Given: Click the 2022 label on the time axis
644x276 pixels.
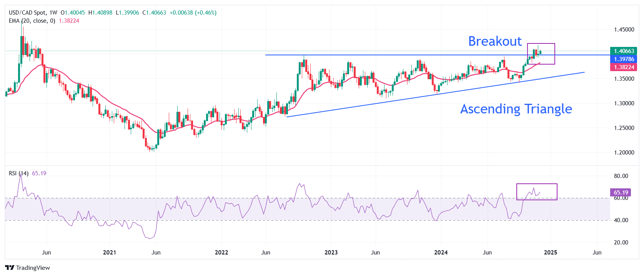Looking at the screenshot, I should (x=221, y=253).
